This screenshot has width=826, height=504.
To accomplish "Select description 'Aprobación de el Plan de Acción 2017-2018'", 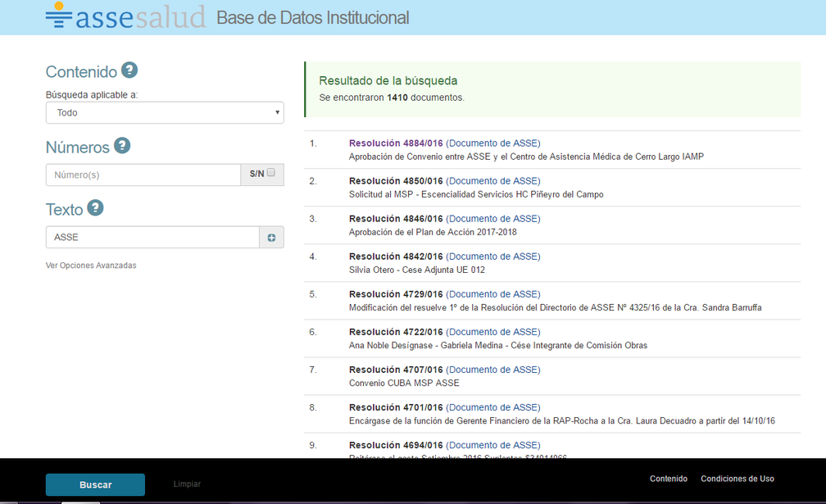I will click(x=433, y=232).
